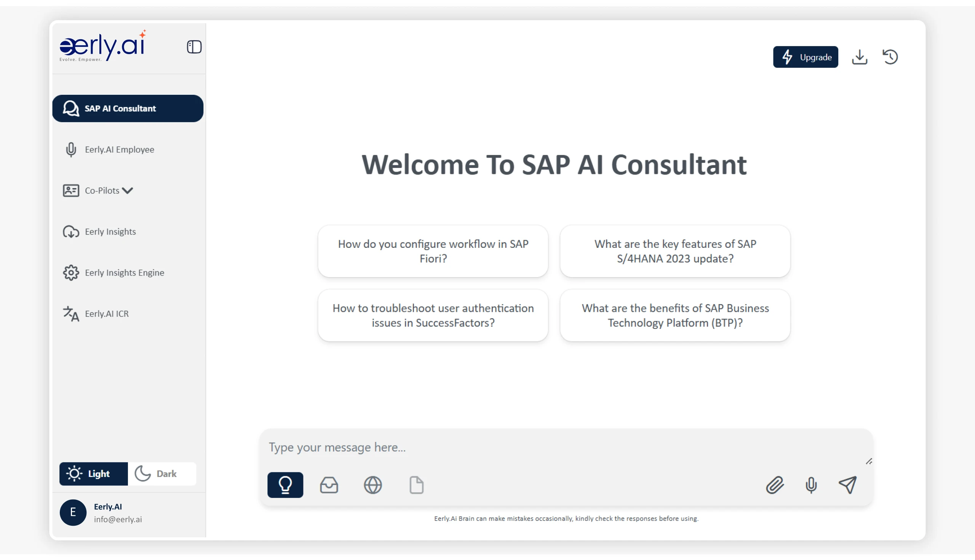Enable Light mode
Image resolution: width=975 pixels, height=560 pixels.
(x=93, y=474)
